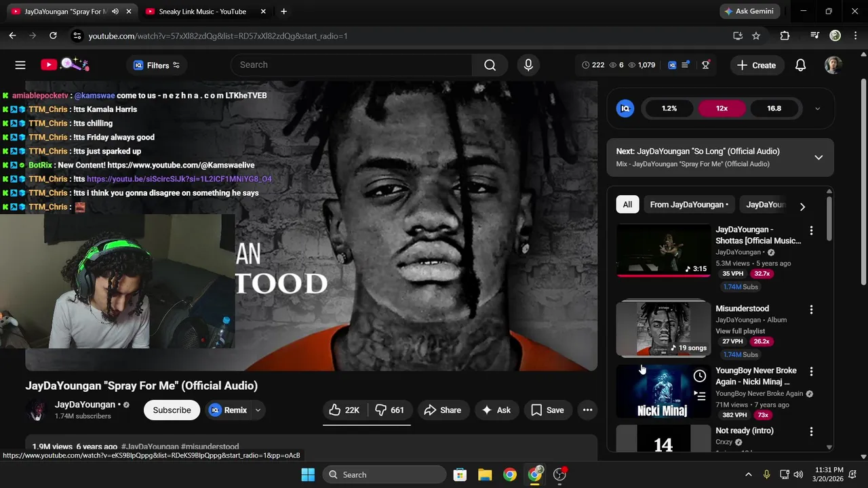
Task: Select the 16.8 vidIQ metric pill
Action: click(x=774, y=108)
